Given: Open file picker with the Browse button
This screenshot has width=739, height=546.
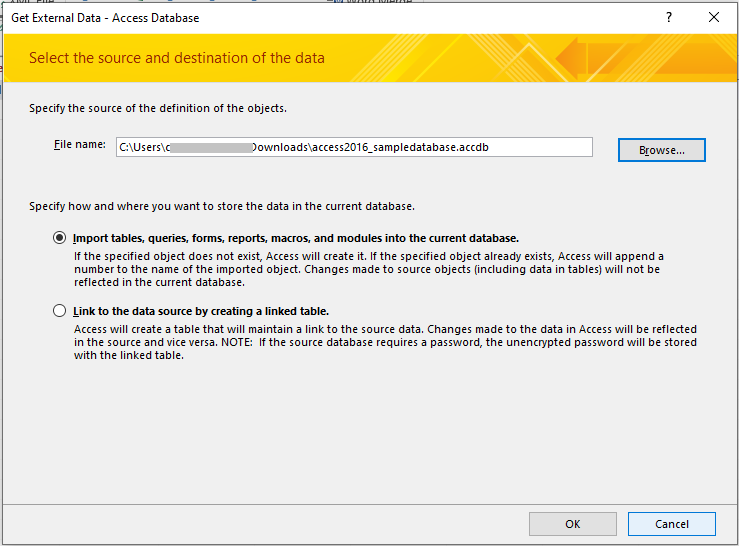Looking at the screenshot, I should pyautogui.click(x=662, y=150).
